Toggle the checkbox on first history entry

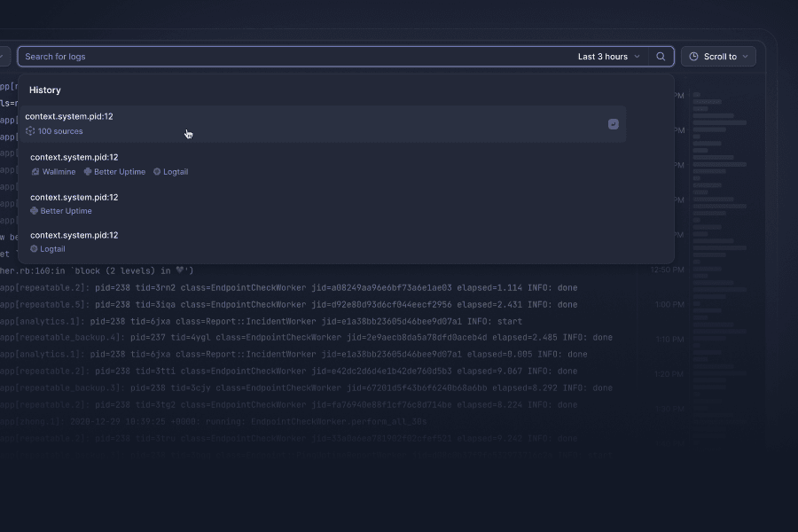coord(613,124)
